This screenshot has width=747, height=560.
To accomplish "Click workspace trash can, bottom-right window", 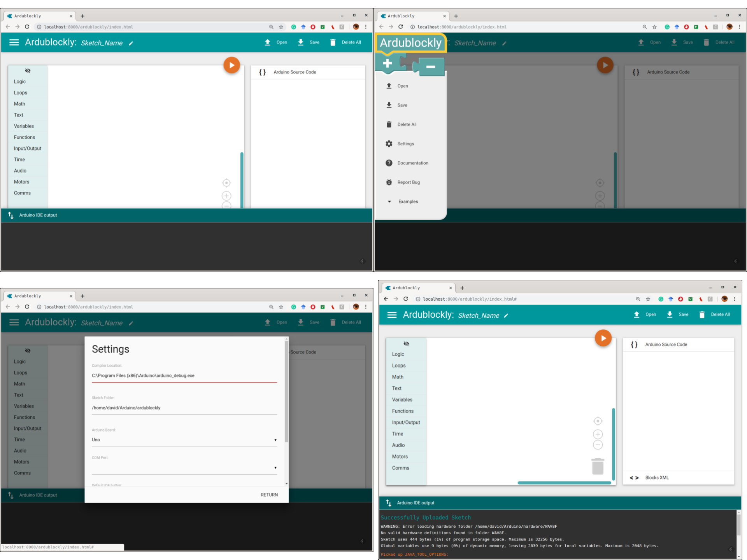I will [x=598, y=466].
